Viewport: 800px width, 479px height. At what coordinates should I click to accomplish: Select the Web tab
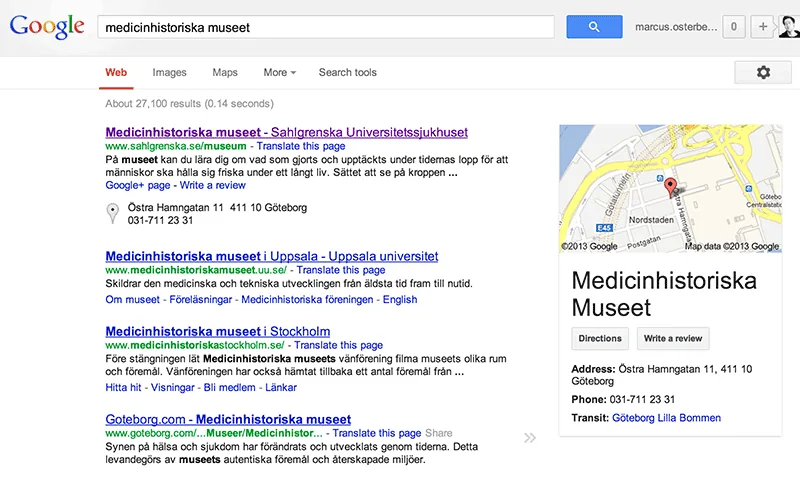tap(116, 72)
